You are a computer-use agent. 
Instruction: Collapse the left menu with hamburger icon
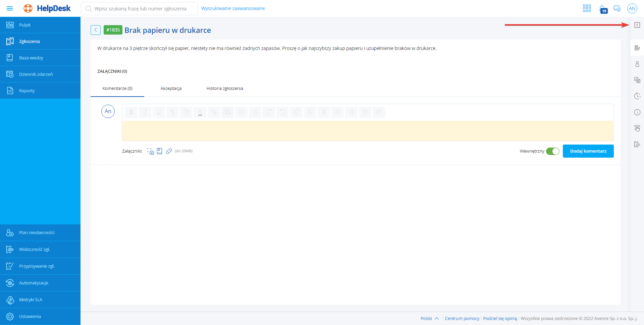[10, 8]
